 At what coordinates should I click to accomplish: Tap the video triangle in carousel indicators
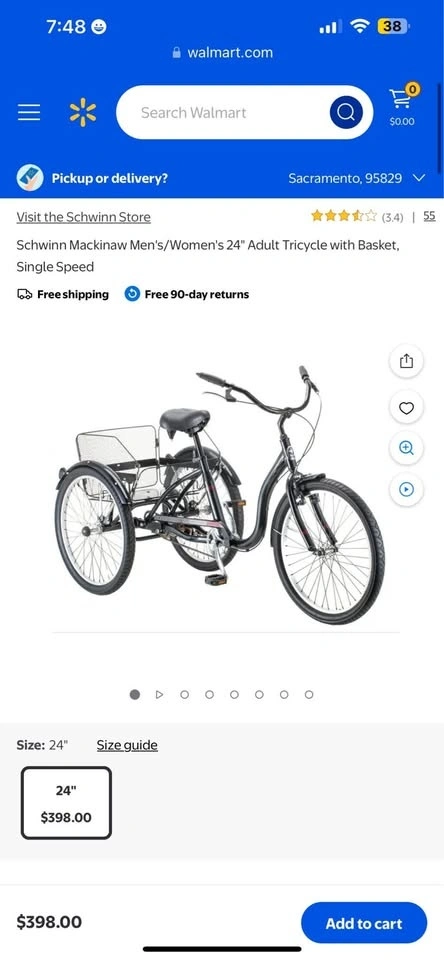coord(159,694)
